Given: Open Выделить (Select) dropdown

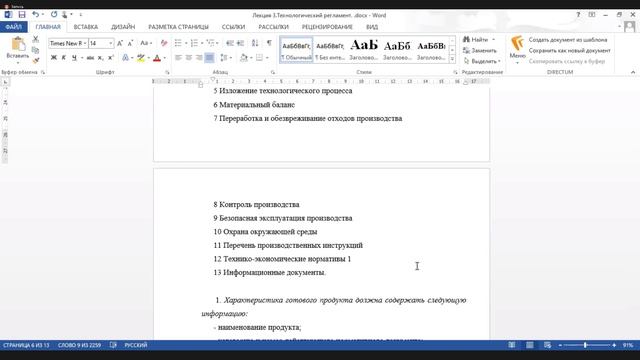Looking at the screenshot, I should click(482, 61).
